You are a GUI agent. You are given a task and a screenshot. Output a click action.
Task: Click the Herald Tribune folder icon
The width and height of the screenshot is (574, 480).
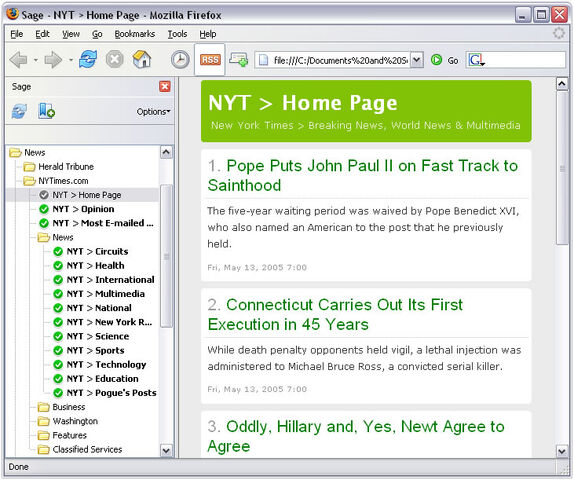pos(29,167)
